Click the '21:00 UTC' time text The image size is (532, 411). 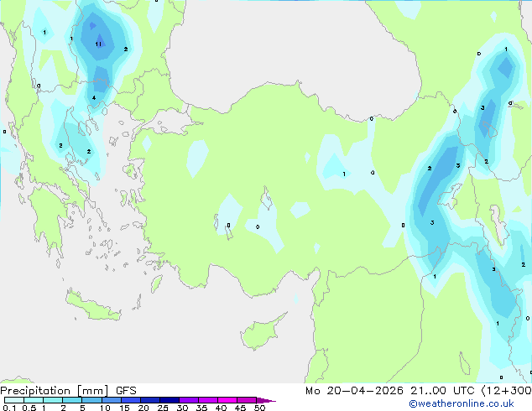[442, 391]
